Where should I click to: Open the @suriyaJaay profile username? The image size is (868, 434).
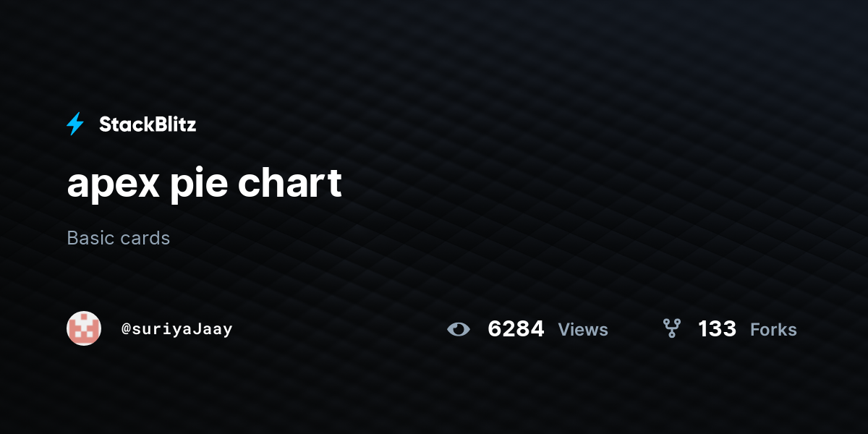pyautogui.click(x=177, y=329)
